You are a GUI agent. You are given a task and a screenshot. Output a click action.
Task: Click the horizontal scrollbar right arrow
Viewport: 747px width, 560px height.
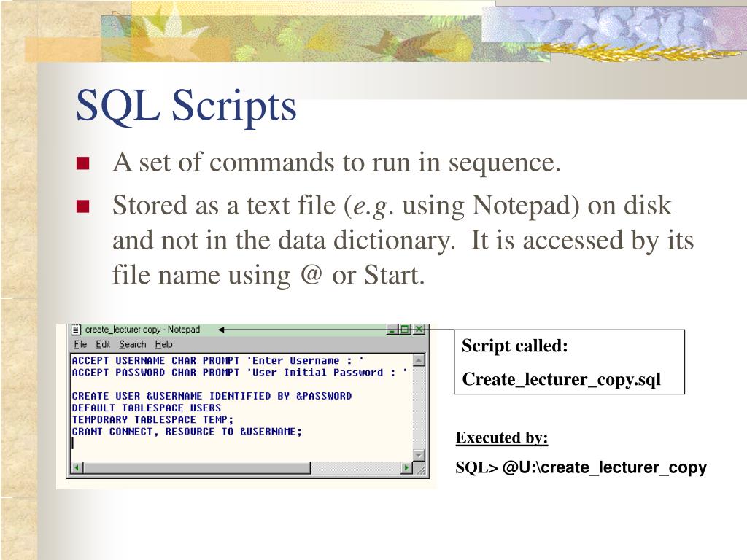point(406,468)
